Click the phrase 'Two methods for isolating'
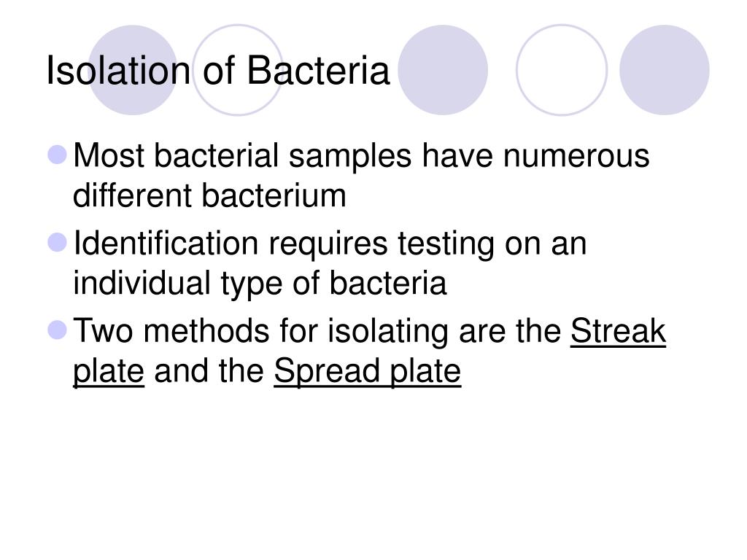The image size is (747, 560). click(260, 332)
